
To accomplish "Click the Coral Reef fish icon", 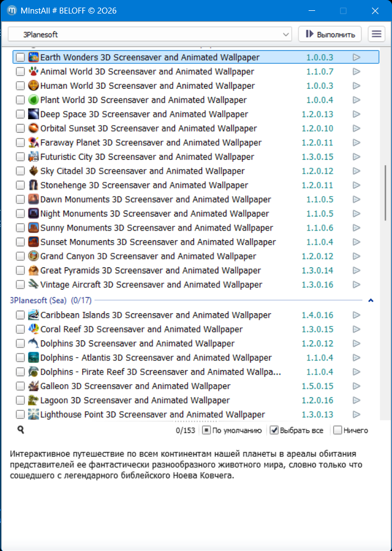I will tap(34, 329).
